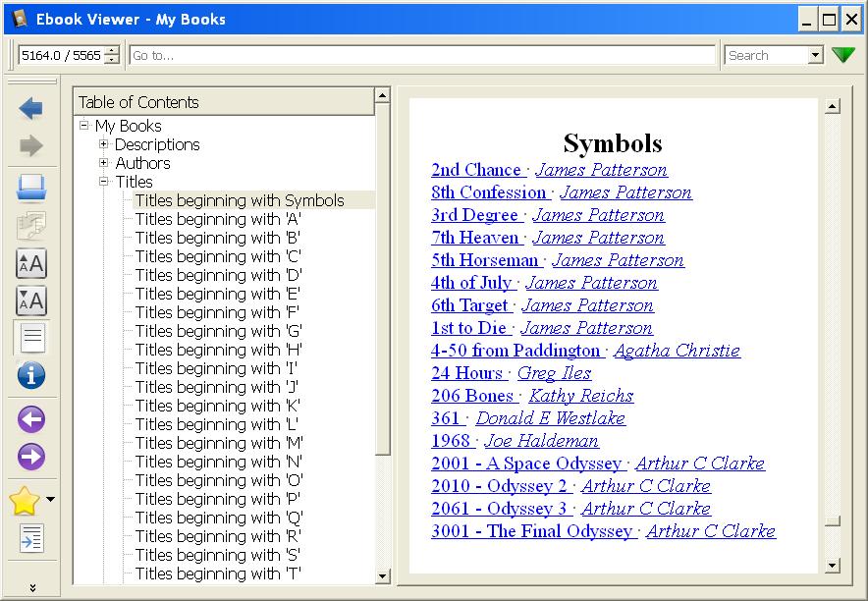Expand the Authors tree node
The height and width of the screenshot is (601, 868).
point(103,163)
